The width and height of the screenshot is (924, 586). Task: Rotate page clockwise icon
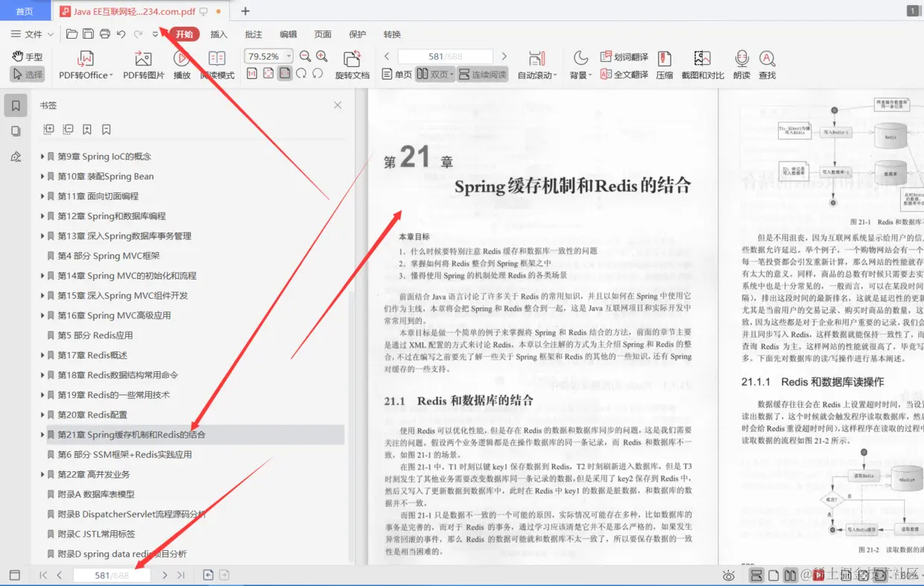click(x=301, y=74)
